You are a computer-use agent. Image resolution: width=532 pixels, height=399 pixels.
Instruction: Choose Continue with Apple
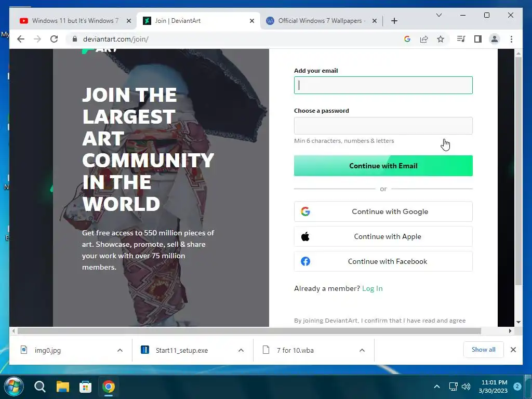(x=383, y=236)
